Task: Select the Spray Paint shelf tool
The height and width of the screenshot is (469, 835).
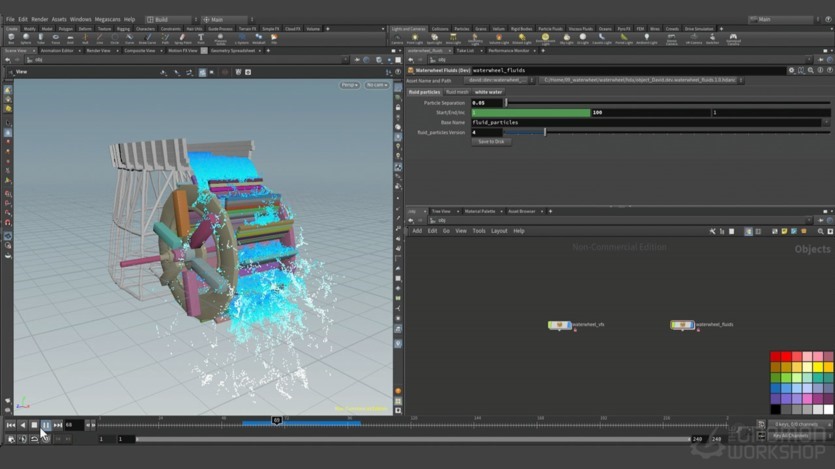Action: pos(183,38)
